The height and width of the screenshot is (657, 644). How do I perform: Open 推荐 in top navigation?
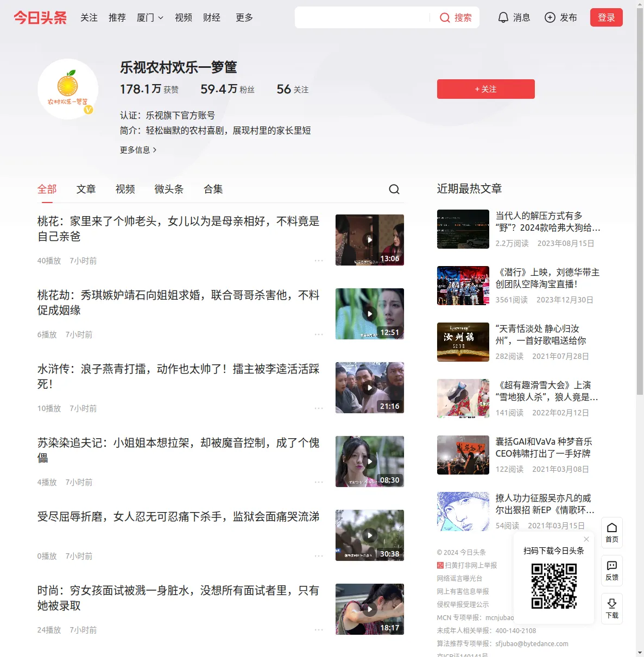pos(117,18)
